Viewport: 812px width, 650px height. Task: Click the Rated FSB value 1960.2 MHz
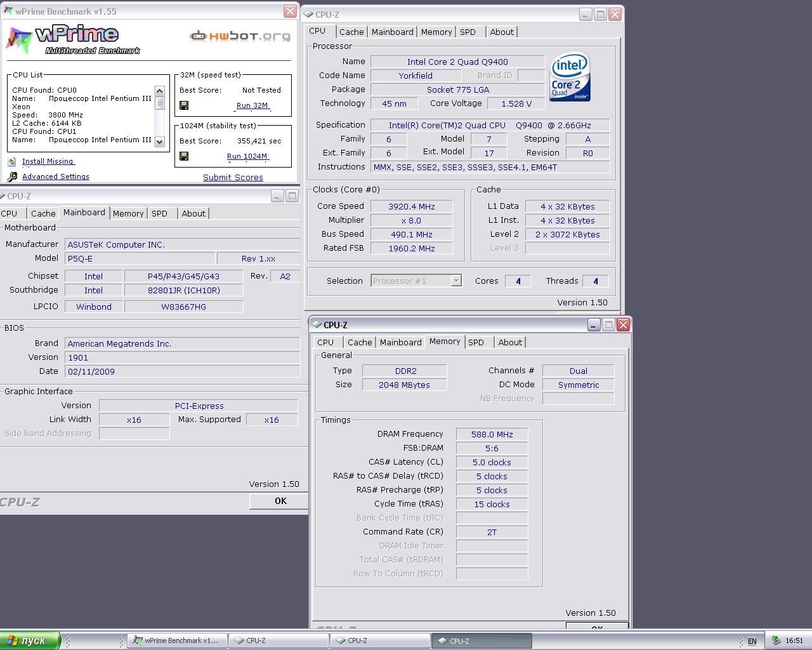click(x=412, y=248)
